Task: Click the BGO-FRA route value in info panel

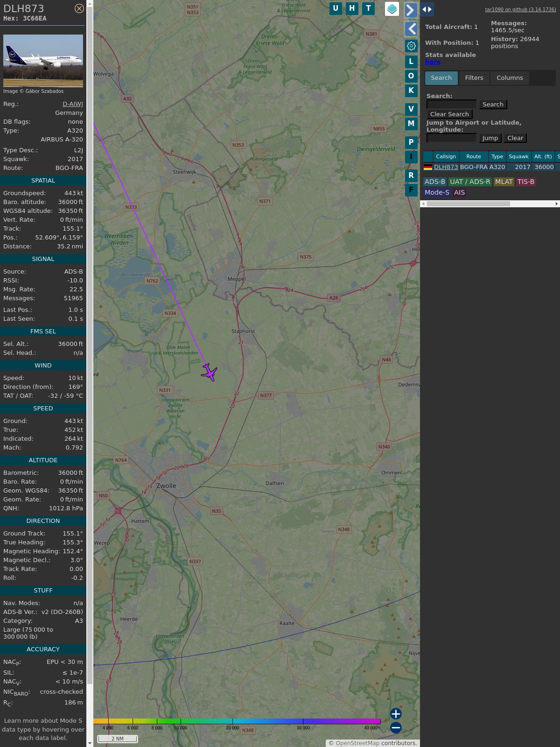Action: [x=69, y=168]
